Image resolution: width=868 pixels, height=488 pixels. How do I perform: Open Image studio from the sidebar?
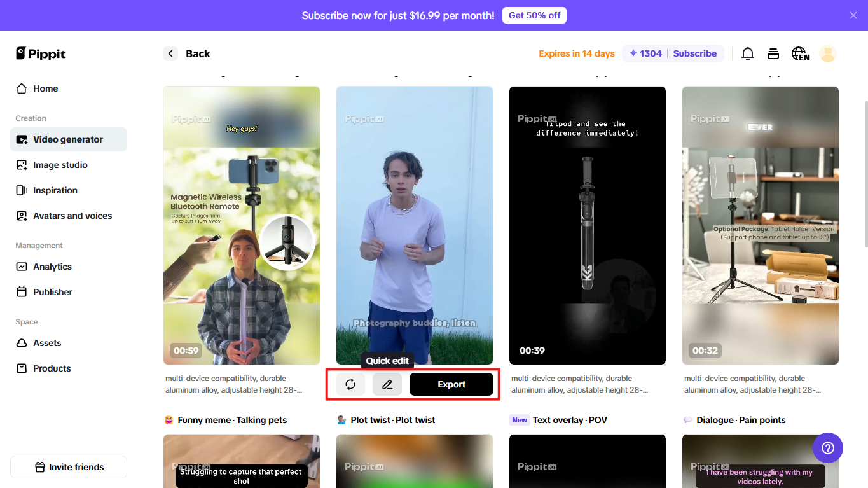click(60, 165)
